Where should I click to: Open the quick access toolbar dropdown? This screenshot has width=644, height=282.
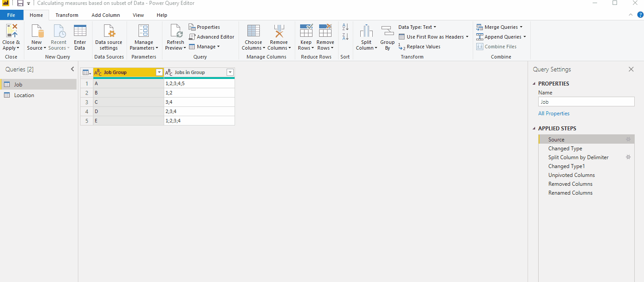point(29,4)
